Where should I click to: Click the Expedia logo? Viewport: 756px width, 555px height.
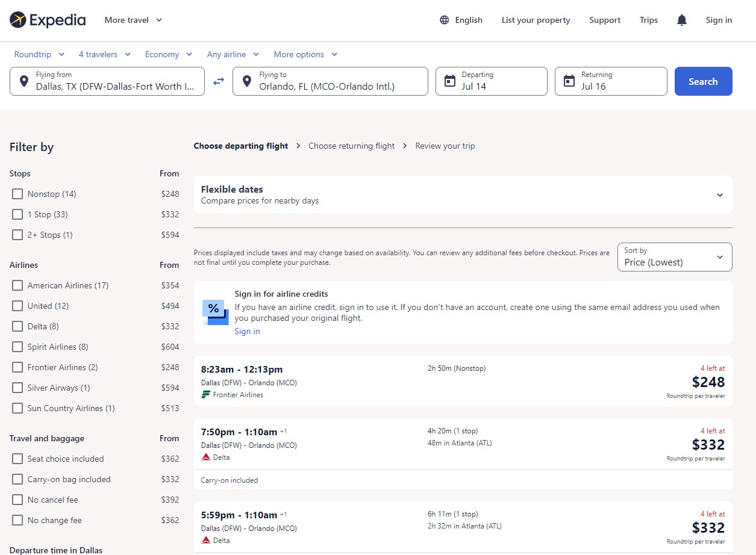pyautogui.click(x=48, y=20)
